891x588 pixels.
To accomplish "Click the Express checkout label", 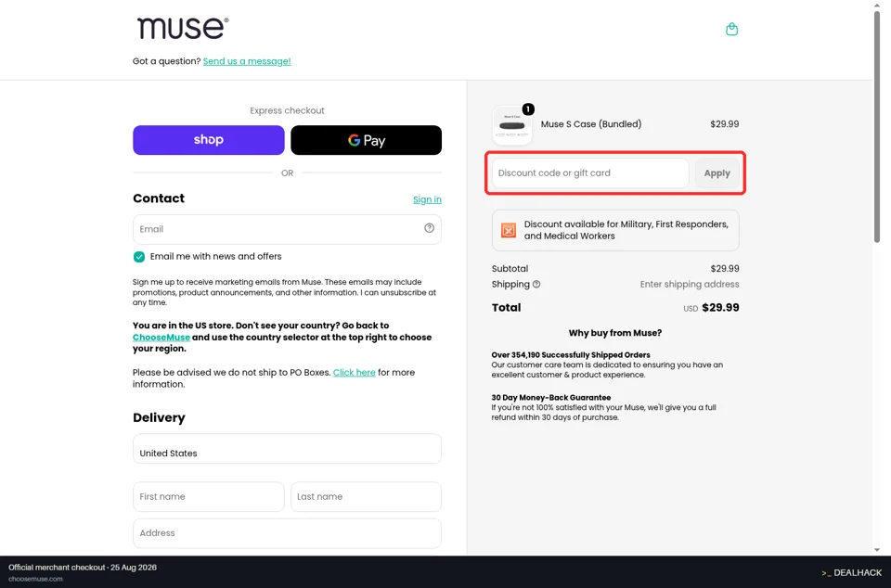I will tap(287, 110).
